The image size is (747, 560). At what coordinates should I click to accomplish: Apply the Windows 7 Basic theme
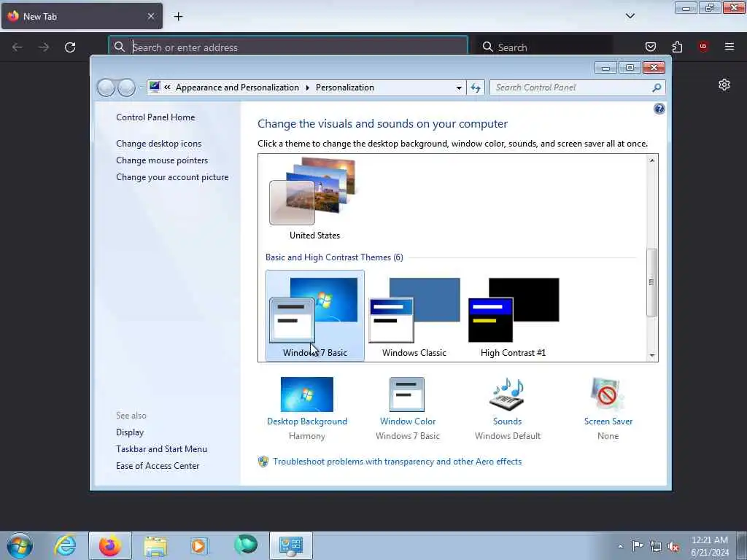314,315
